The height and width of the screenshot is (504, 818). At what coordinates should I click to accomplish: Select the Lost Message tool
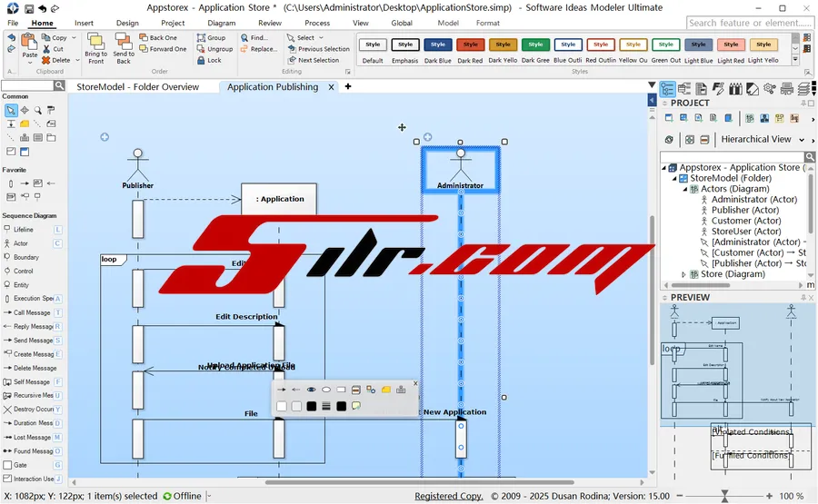[33, 438]
